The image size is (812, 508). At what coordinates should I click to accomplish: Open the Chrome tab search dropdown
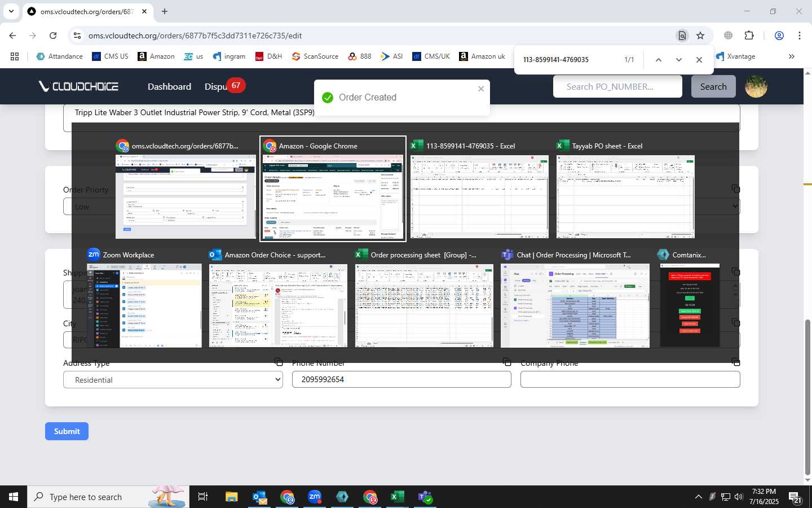11,11
